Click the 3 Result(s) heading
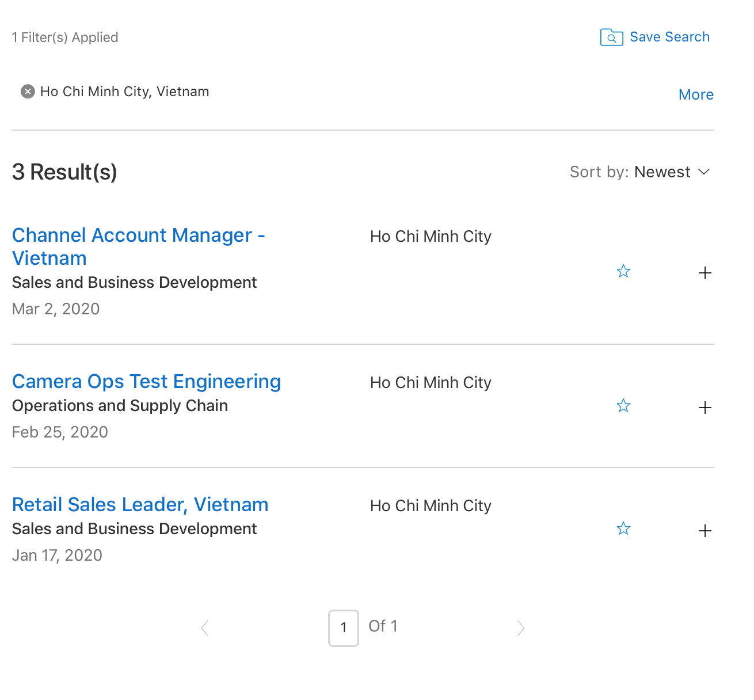This screenshot has width=754, height=700. (x=64, y=172)
